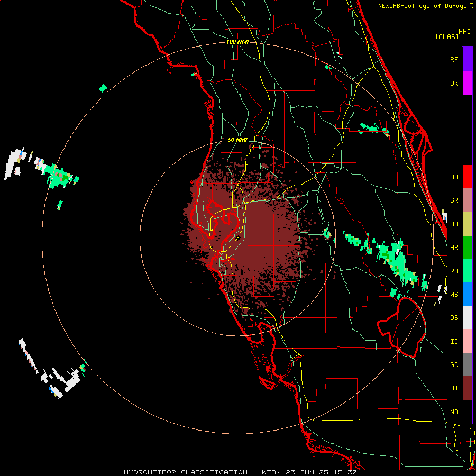Click the dark green HR legend swatch
The width and height of the screenshot is (476, 476).
(x=467, y=248)
